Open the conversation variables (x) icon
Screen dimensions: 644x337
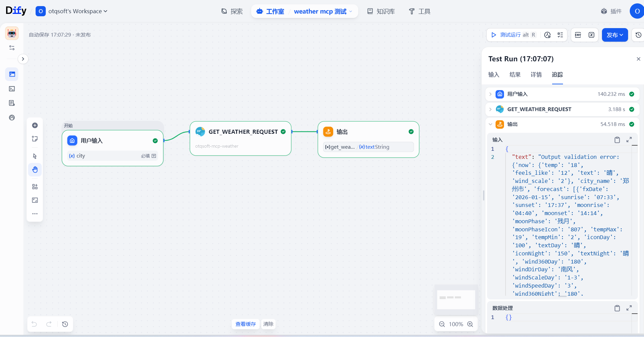[591, 35]
